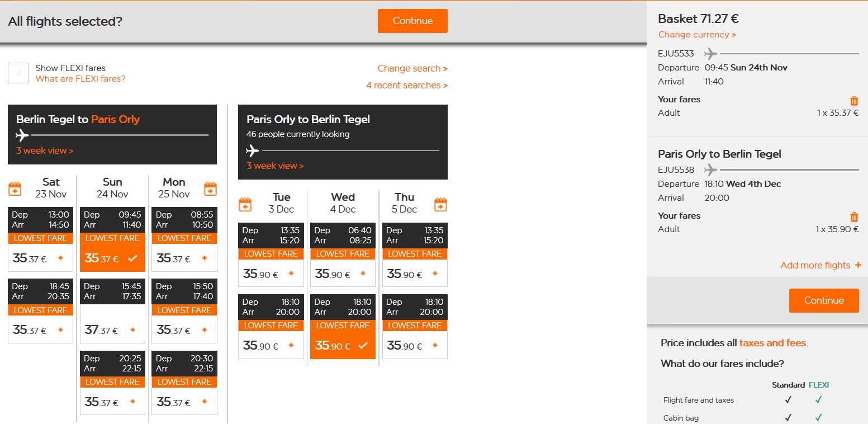This screenshot has width=868, height=424.
Task: Add Sat 23 Nov 13:00 flight via plus icon
Action: [x=60, y=258]
